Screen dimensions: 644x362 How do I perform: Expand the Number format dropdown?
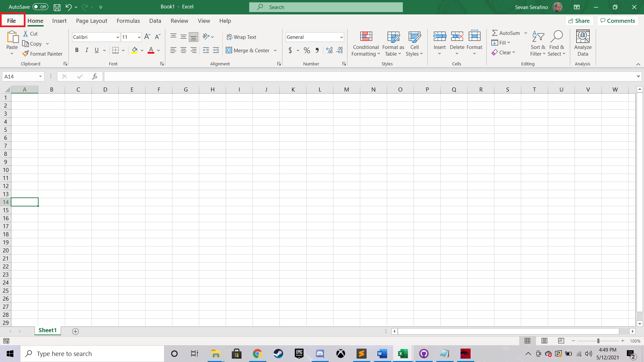340,37
